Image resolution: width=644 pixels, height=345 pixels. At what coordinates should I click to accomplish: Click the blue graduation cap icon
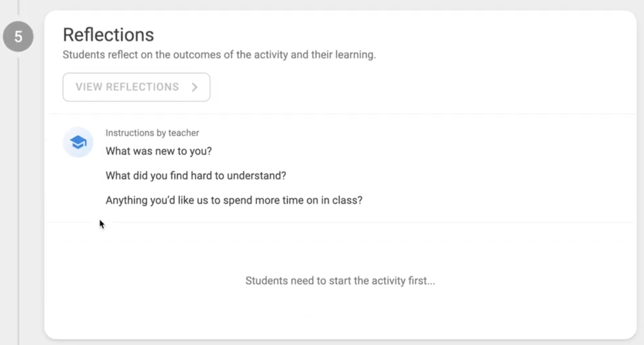[78, 142]
